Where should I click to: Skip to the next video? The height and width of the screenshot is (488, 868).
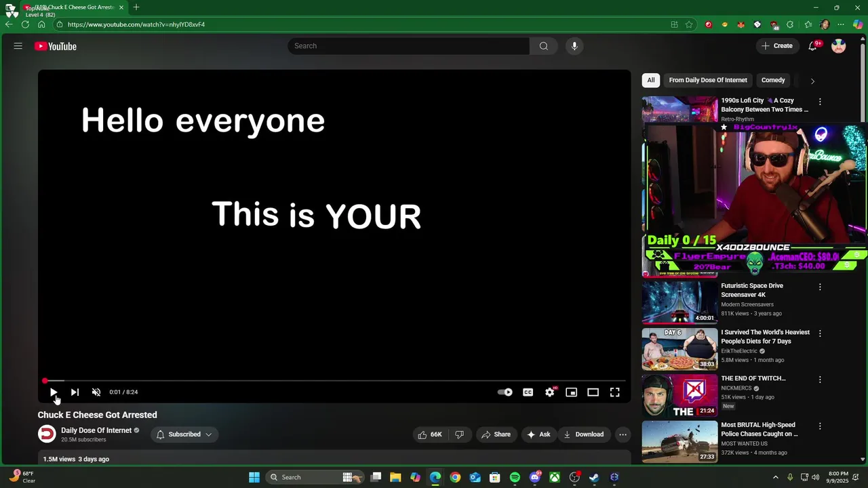point(75,392)
